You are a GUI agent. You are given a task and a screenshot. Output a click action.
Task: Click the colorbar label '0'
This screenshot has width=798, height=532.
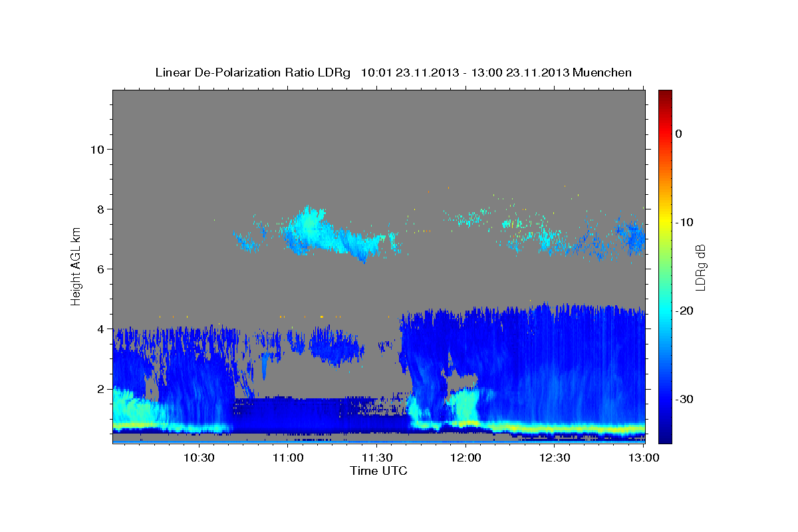[679, 134]
